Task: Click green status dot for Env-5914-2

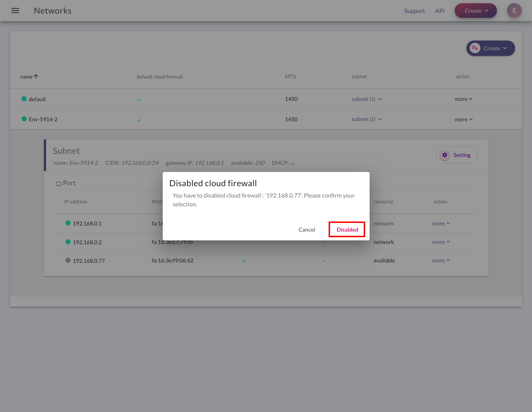Action: pyautogui.click(x=24, y=119)
